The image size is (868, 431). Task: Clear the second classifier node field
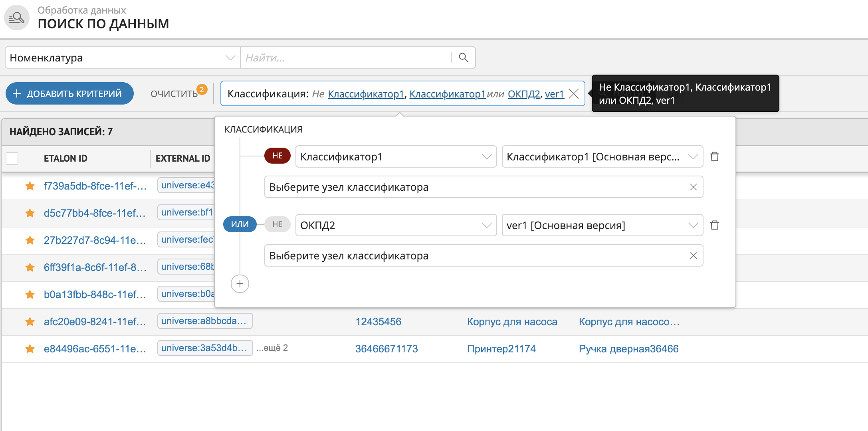coord(693,256)
